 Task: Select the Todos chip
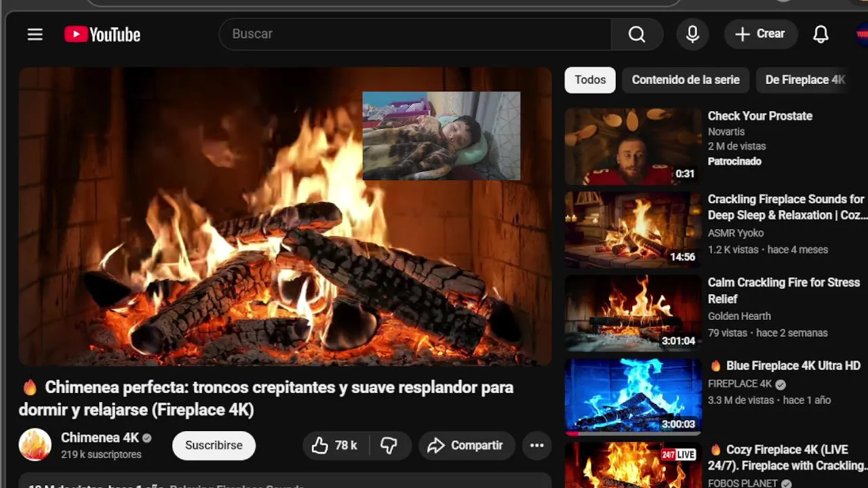[x=590, y=80]
